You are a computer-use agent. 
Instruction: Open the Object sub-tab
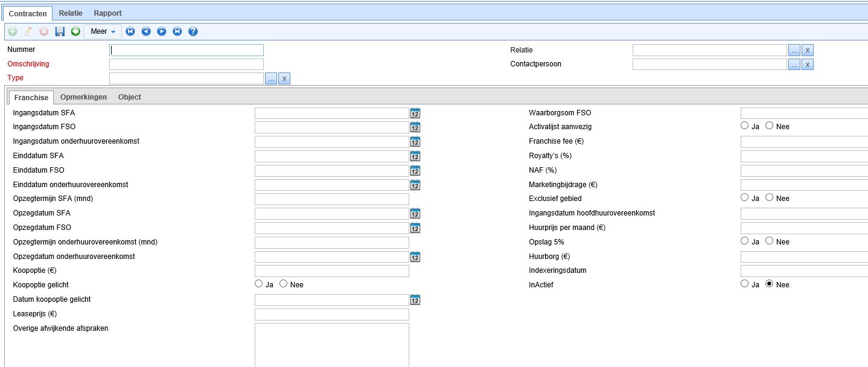tap(130, 97)
